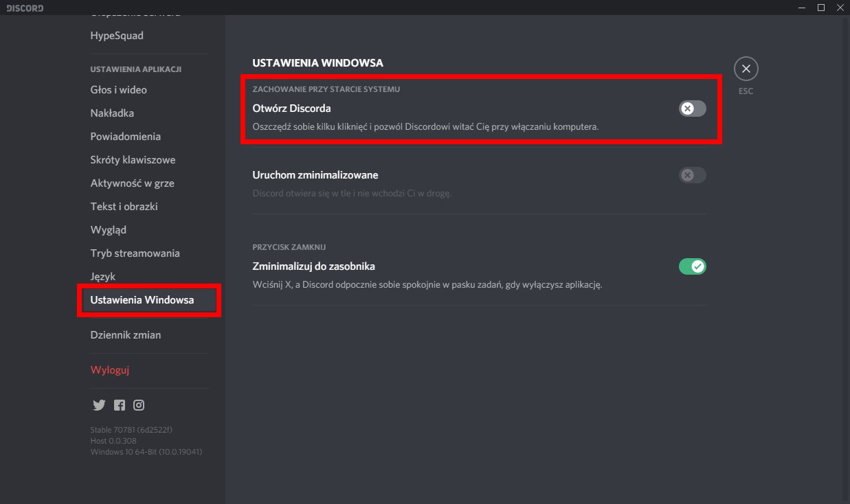The height and width of the screenshot is (504, 850).
Task: Click the Host 0.0.308 version text
Action: click(113, 441)
